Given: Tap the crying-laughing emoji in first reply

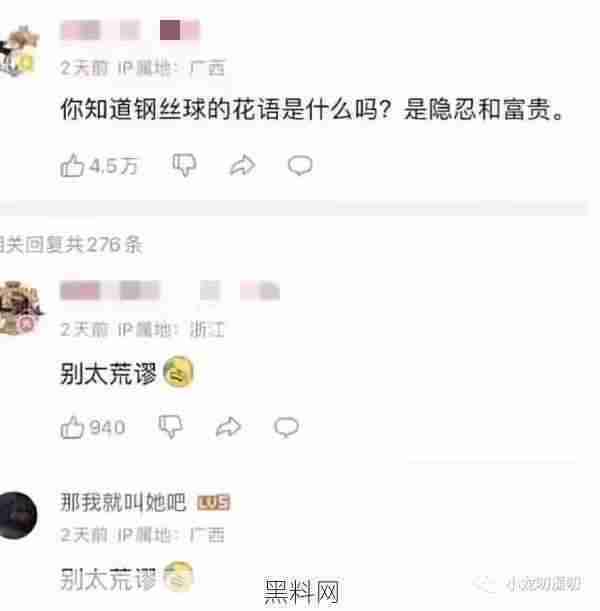Looking at the screenshot, I should (x=178, y=373).
